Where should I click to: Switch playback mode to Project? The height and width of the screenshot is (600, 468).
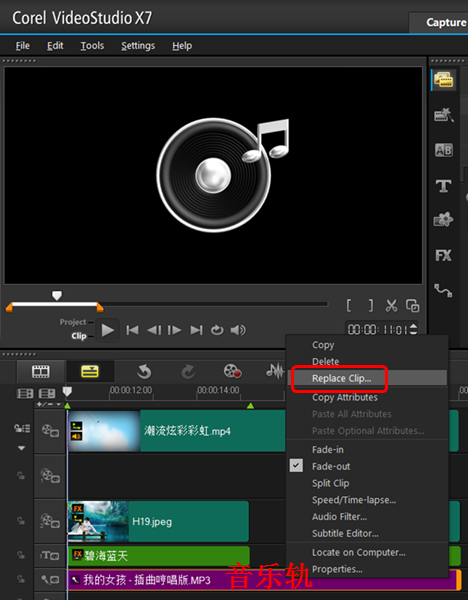[73, 322]
